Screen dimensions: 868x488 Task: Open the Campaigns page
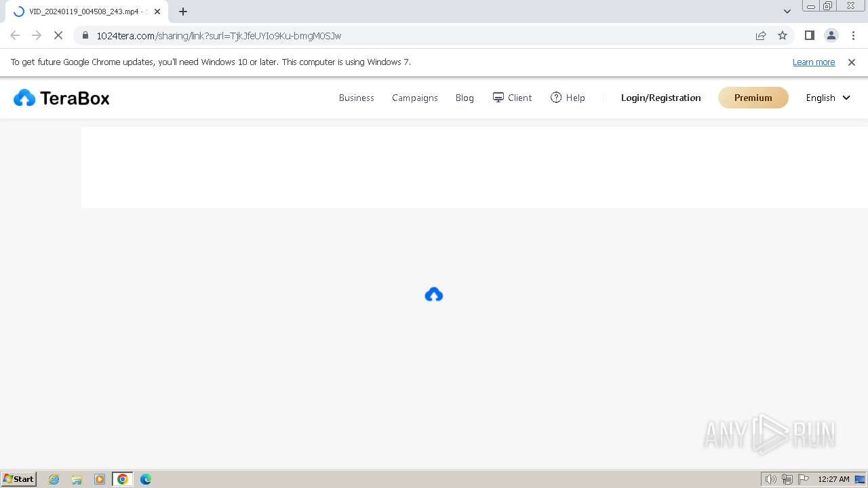point(415,98)
